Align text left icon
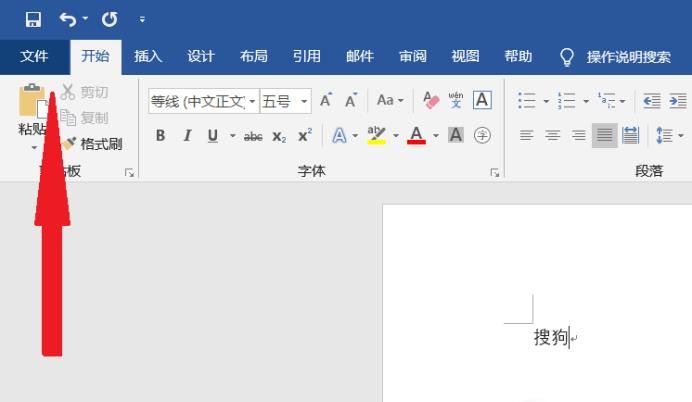692x402 pixels. [x=527, y=135]
